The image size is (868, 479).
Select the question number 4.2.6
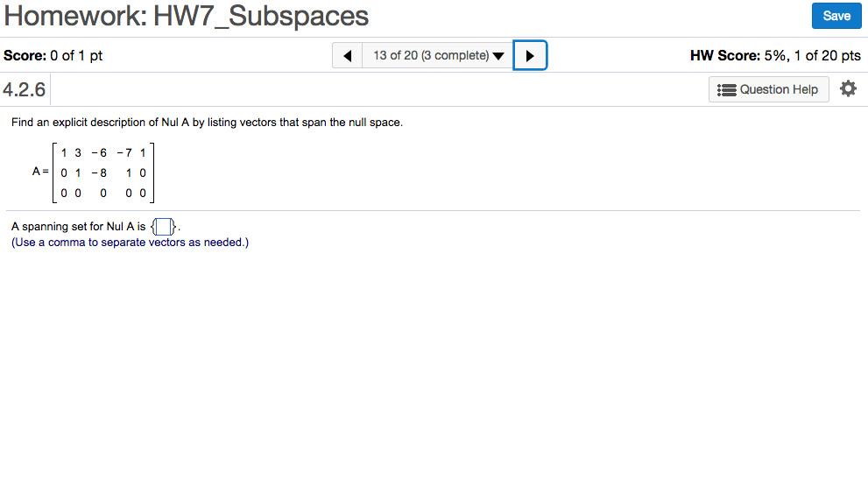tap(25, 89)
